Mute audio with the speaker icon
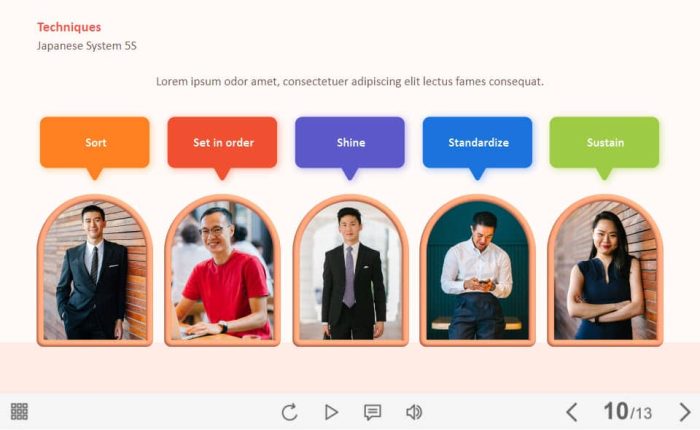The height and width of the screenshot is (430, 700). [414, 412]
